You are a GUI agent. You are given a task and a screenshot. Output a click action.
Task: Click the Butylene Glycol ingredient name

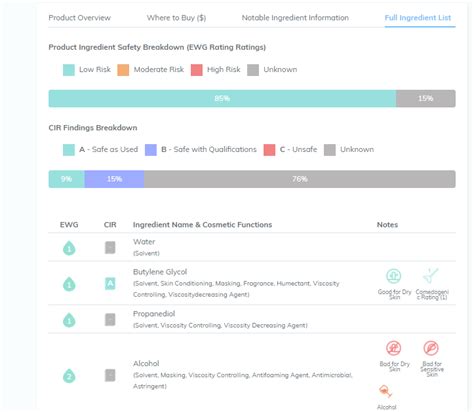tap(160, 272)
